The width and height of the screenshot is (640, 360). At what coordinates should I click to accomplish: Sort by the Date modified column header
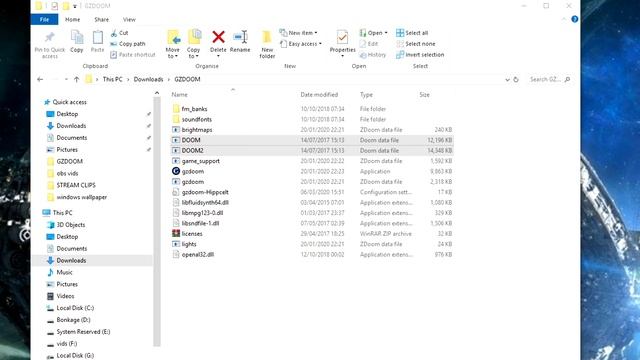[319, 95]
